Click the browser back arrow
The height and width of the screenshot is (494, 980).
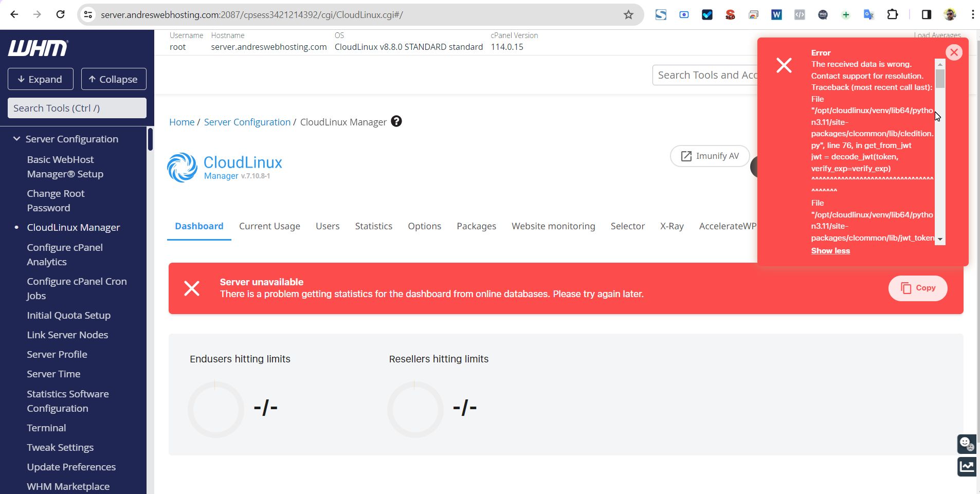14,14
